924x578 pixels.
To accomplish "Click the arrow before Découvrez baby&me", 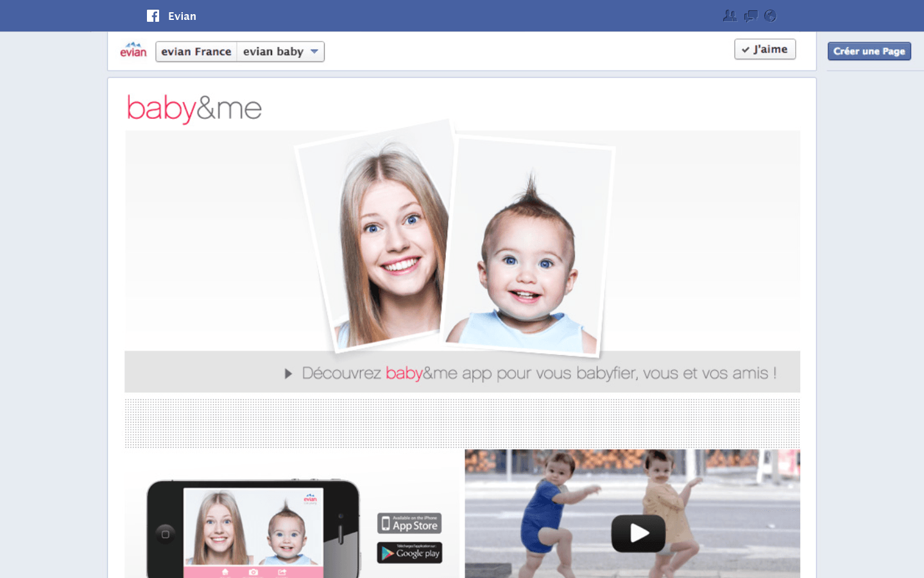I will click(x=288, y=374).
